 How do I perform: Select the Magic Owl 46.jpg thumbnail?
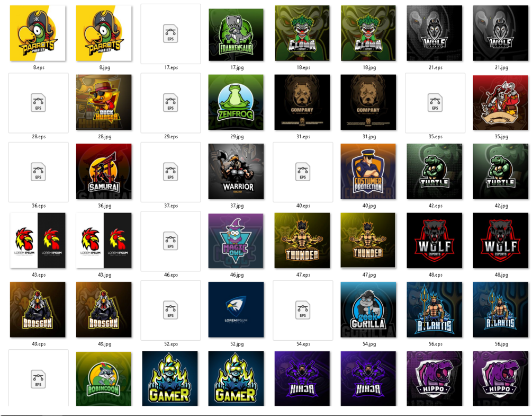[236, 241]
